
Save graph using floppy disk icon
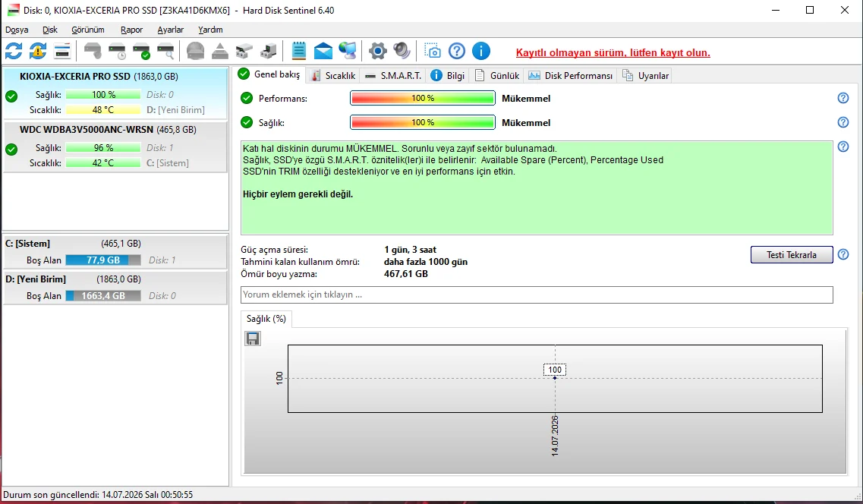(253, 339)
